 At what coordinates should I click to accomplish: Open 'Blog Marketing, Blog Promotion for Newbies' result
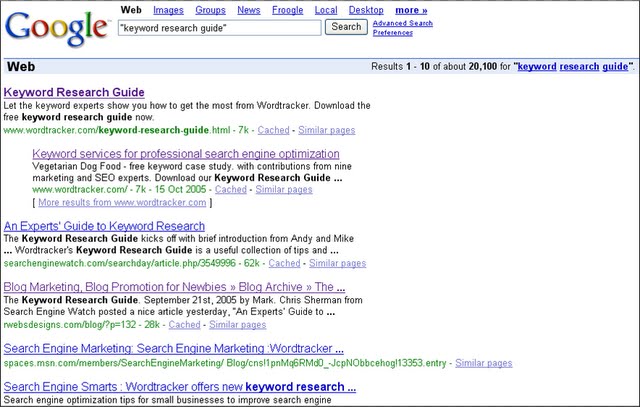tap(174, 287)
